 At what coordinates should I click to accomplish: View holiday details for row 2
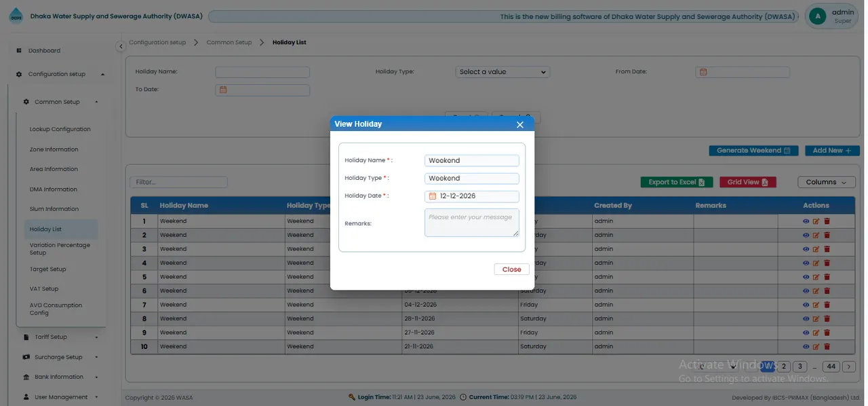coord(806,235)
